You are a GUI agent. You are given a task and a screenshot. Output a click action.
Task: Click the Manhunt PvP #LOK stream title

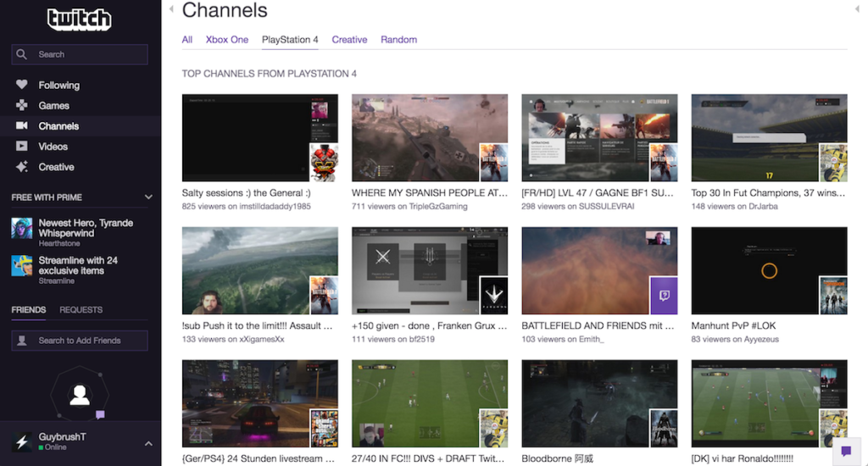(x=733, y=325)
